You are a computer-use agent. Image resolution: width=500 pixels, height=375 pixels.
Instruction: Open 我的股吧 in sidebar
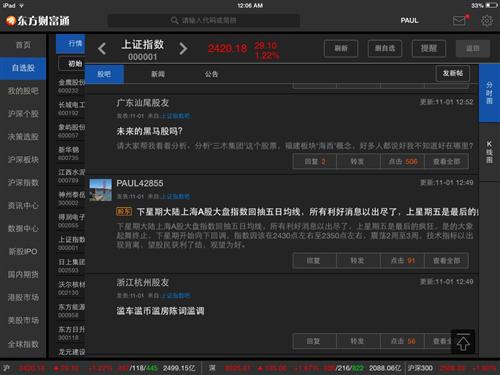point(23,91)
